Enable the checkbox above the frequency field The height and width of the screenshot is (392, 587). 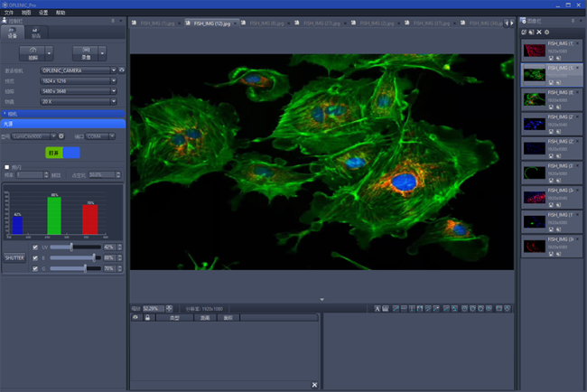point(7,167)
